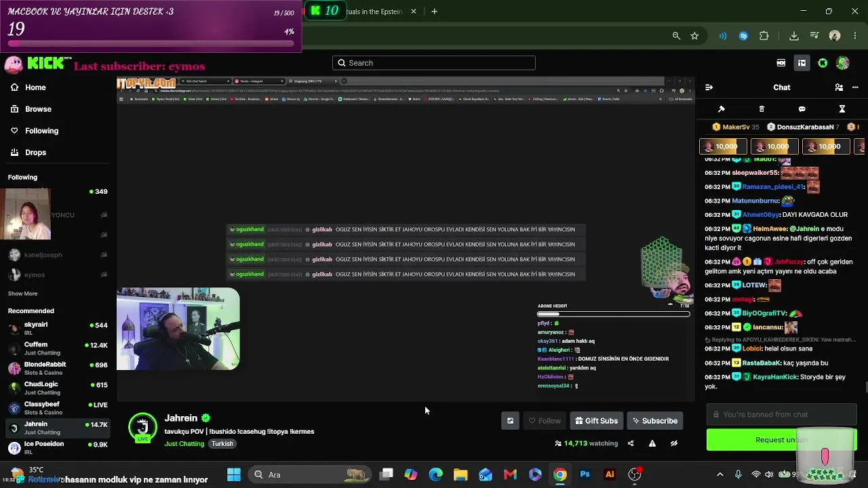The width and height of the screenshot is (868, 488).
Task: Open Illustrator from the taskbar
Action: 610,474
